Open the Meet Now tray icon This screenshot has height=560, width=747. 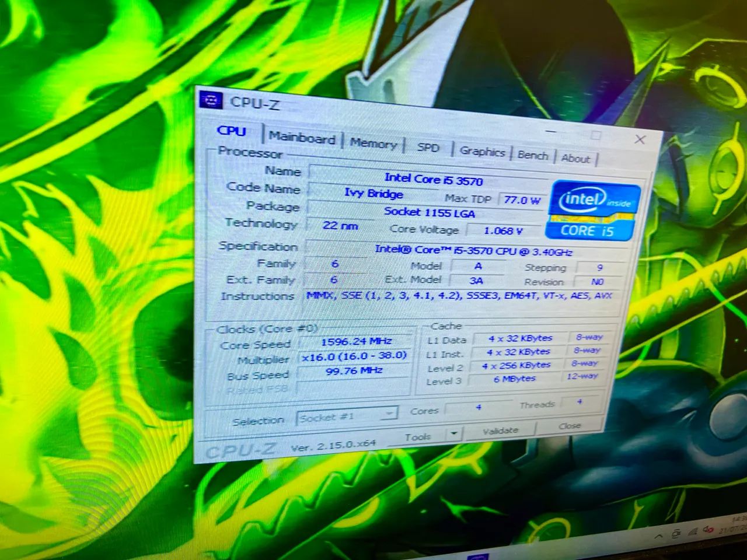click(676, 534)
